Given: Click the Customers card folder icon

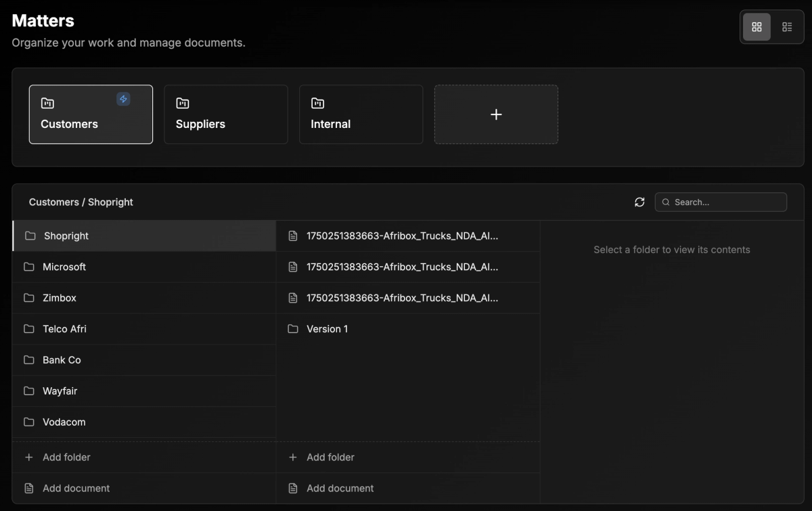Looking at the screenshot, I should 47,103.
